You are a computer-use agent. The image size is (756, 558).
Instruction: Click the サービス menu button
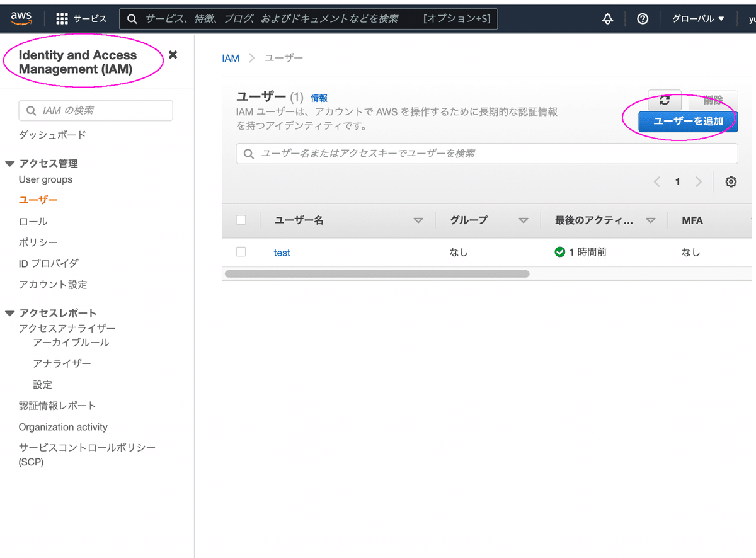click(82, 19)
